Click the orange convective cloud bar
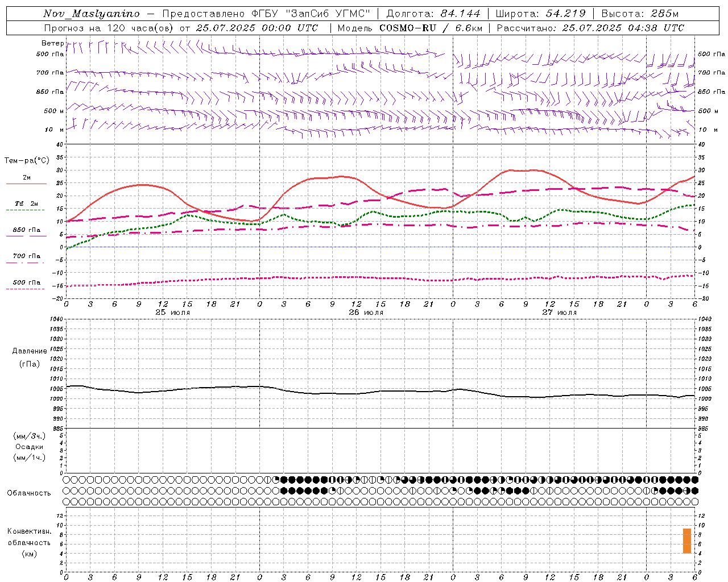Image resolution: width=728 pixels, height=582 pixels. coord(687,541)
